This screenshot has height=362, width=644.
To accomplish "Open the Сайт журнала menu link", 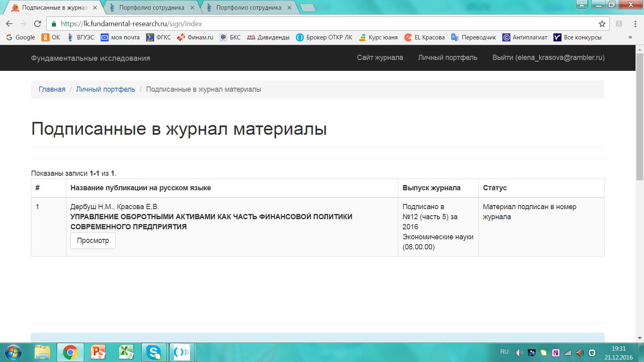I will [x=380, y=58].
